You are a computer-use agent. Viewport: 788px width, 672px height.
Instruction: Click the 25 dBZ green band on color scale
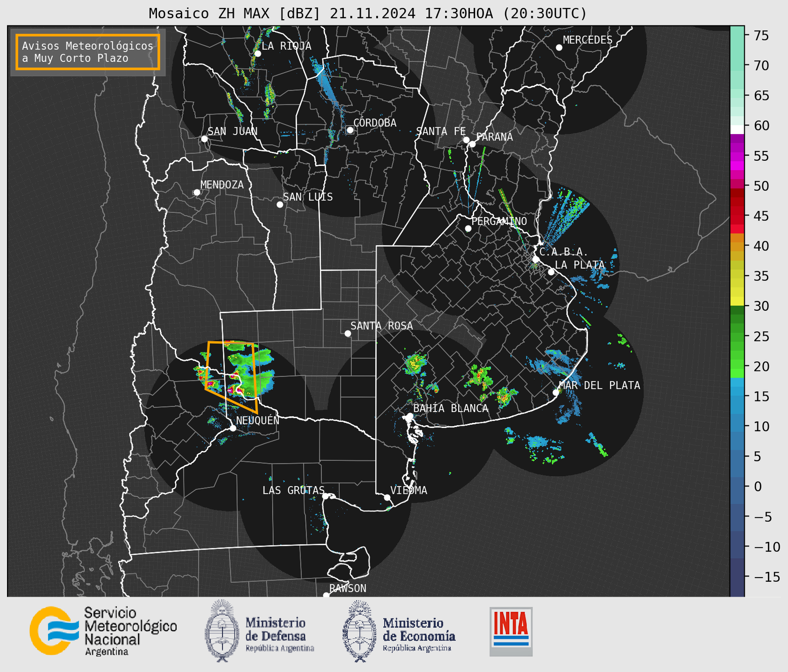[737, 336]
